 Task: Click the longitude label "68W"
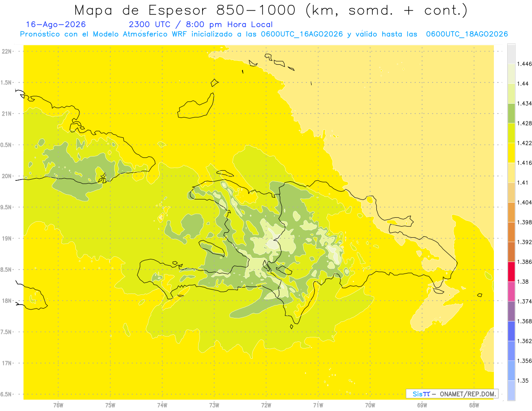pos(474,405)
